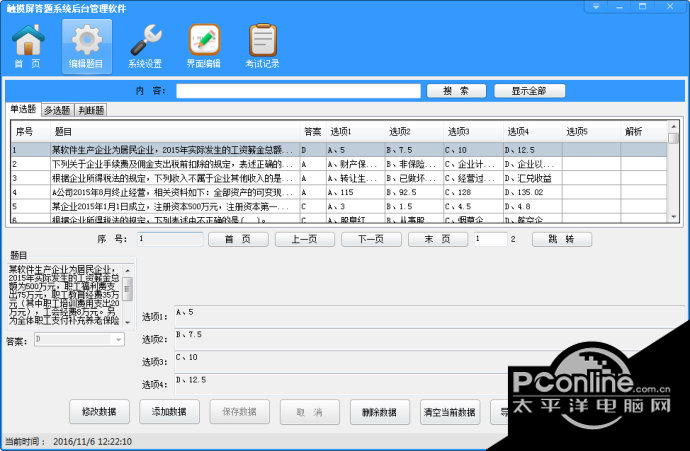Switch to the 多选题 tab

point(57,110)
